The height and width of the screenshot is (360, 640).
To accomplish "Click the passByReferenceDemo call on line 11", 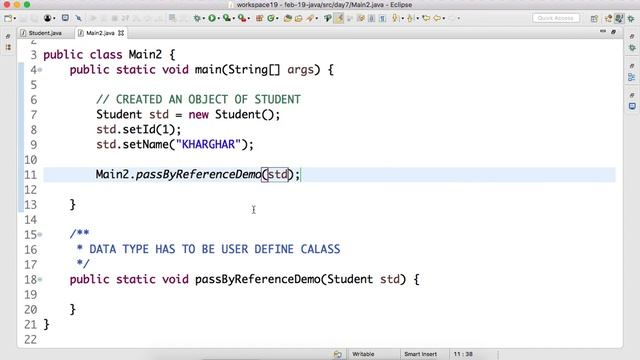I will (x=198, y=175).
